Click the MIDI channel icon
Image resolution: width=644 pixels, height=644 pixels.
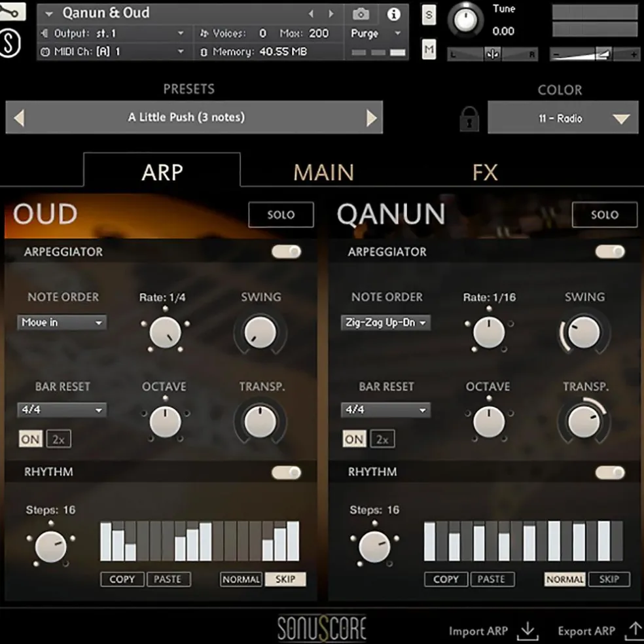[x=45, y=52]
